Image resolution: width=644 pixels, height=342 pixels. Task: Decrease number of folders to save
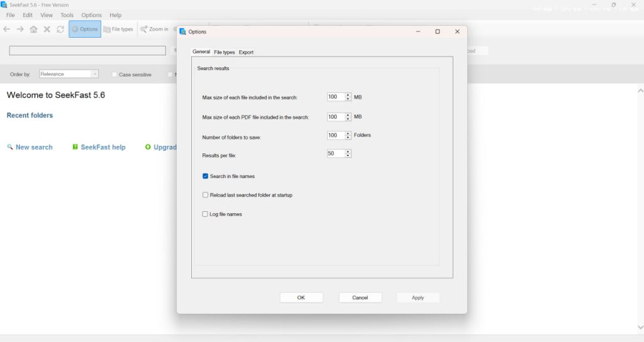pos(348,138)
